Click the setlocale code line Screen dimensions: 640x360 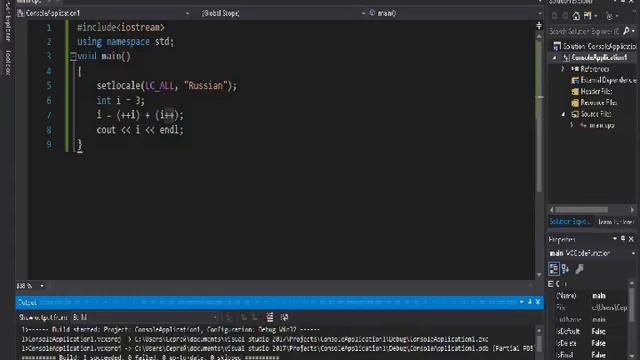coord(167,86)
